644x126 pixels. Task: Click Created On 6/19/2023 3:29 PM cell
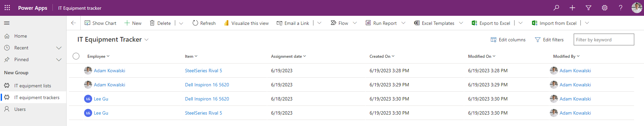click(x=389, y=85)
